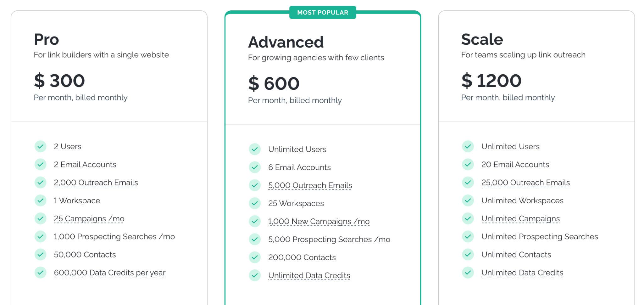Click the Unlimited Campaigns tooltip text
Screen dimensions: 644x305
pyautogui.click(x=521, y=218)
